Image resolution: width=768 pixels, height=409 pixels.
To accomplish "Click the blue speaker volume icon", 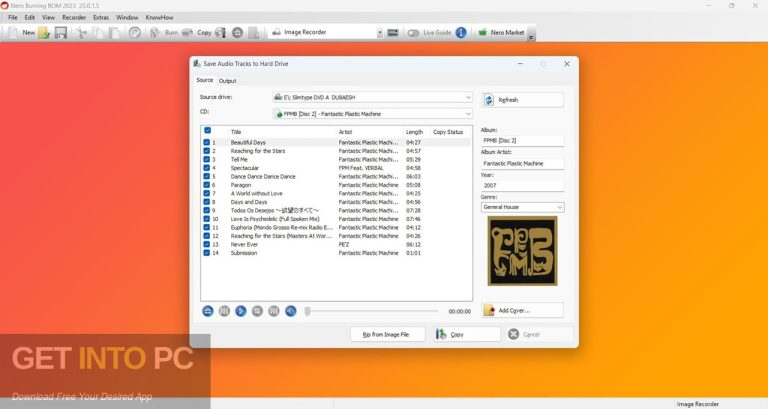I will [x=290, y=311].
